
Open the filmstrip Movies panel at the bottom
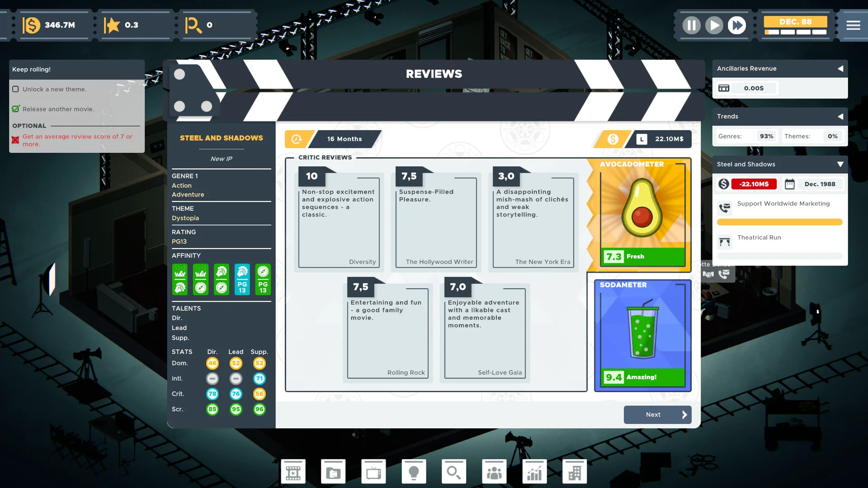(293, 471)
